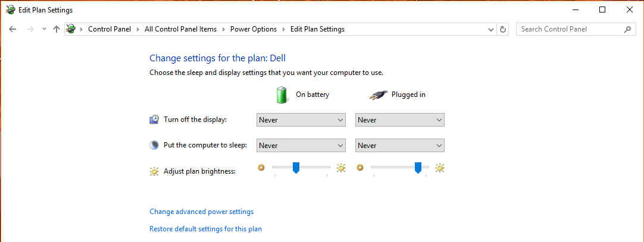Click the Plugged in brightness slider handle
The height and width of the screenshot is (242, 644).
coord(418,168)
